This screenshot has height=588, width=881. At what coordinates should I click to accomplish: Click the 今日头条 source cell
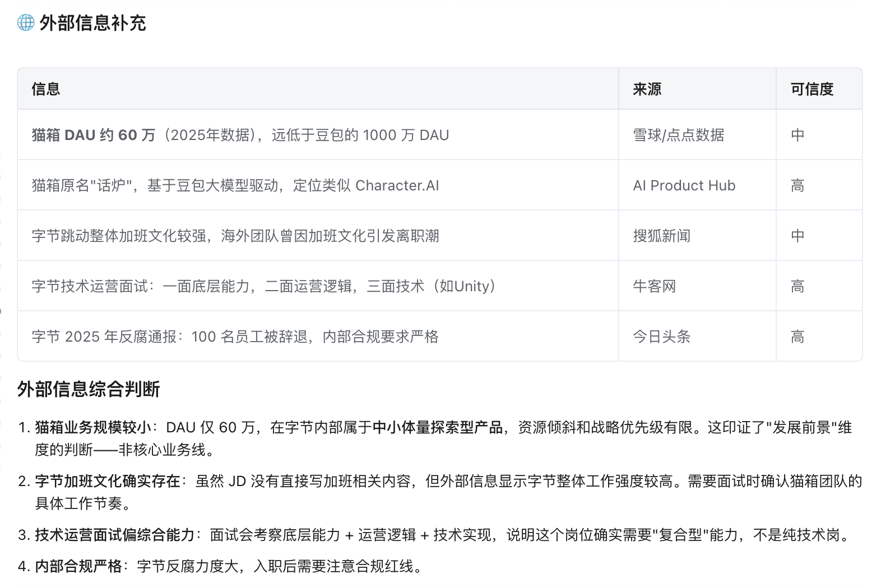coord(662,337)
